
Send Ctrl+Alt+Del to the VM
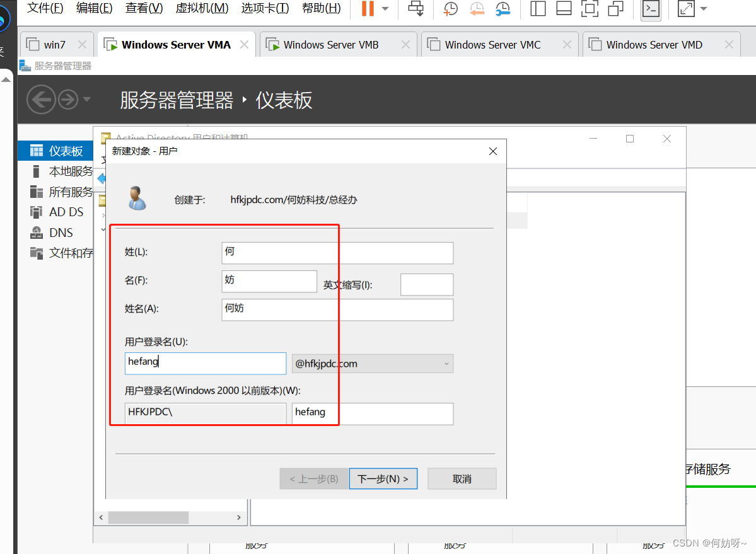tap(416, 8)
